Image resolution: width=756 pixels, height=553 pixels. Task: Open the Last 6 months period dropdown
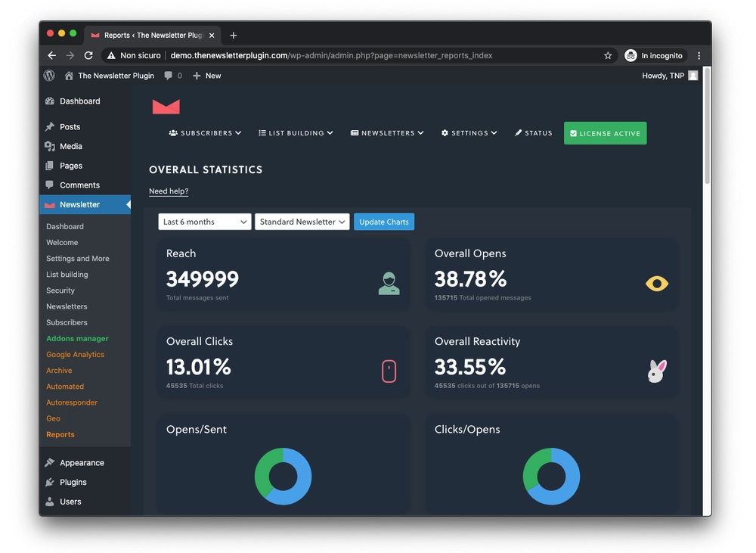click(x=205, y=222)
